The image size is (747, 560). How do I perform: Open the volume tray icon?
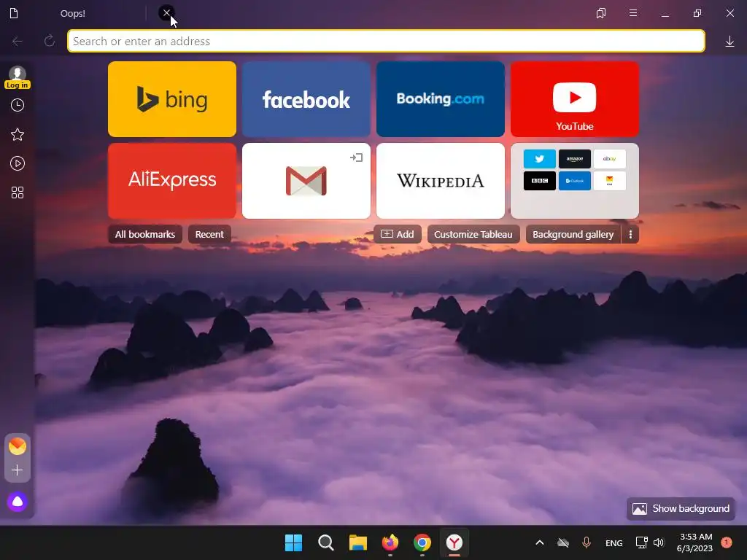point(659,542)
